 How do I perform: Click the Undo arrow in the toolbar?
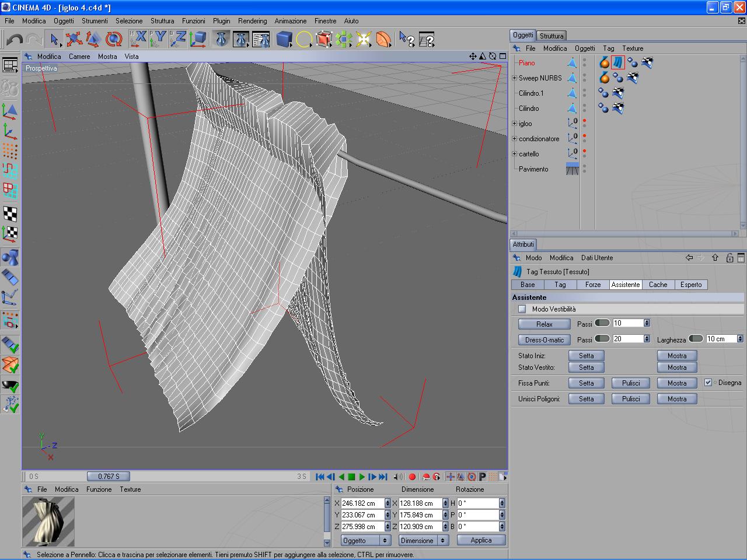coord(15,40)
